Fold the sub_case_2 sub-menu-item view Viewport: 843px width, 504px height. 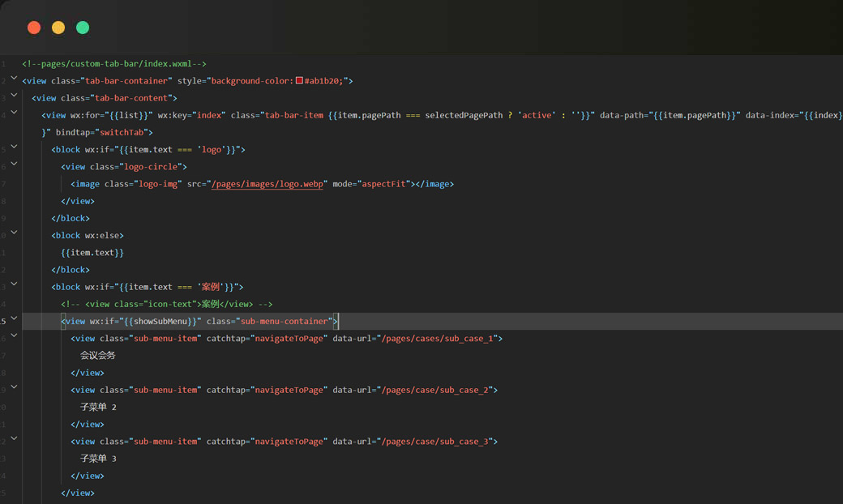pos(14,387)
